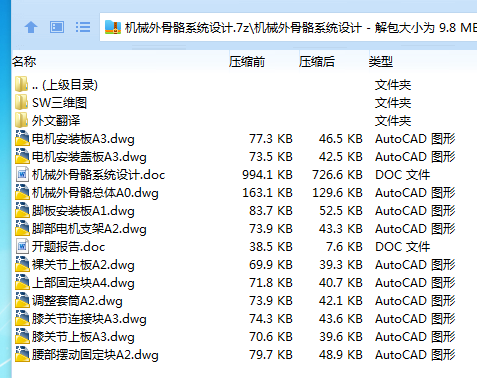
Task: Switch to icon view mode button
Action: tap(57, 27)
